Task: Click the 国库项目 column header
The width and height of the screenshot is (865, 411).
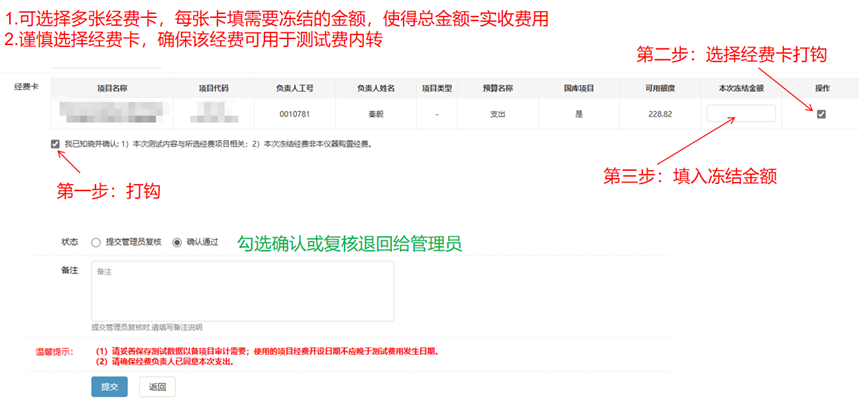Action: (x=578, y=89)
